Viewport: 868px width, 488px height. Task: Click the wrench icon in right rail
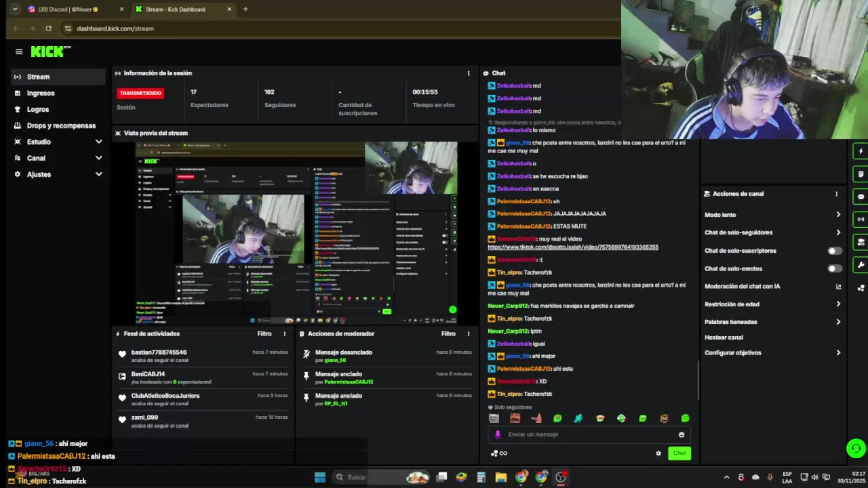coord(861,265)
